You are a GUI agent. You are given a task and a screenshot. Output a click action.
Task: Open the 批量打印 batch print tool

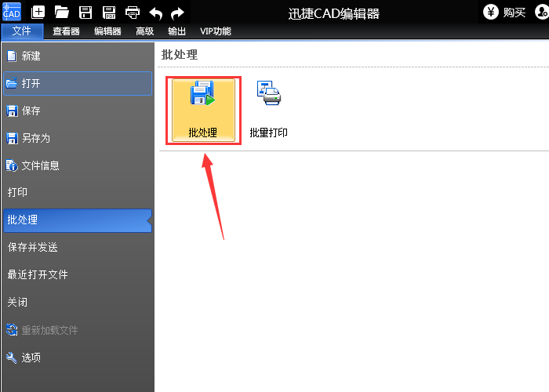(268, 111)
